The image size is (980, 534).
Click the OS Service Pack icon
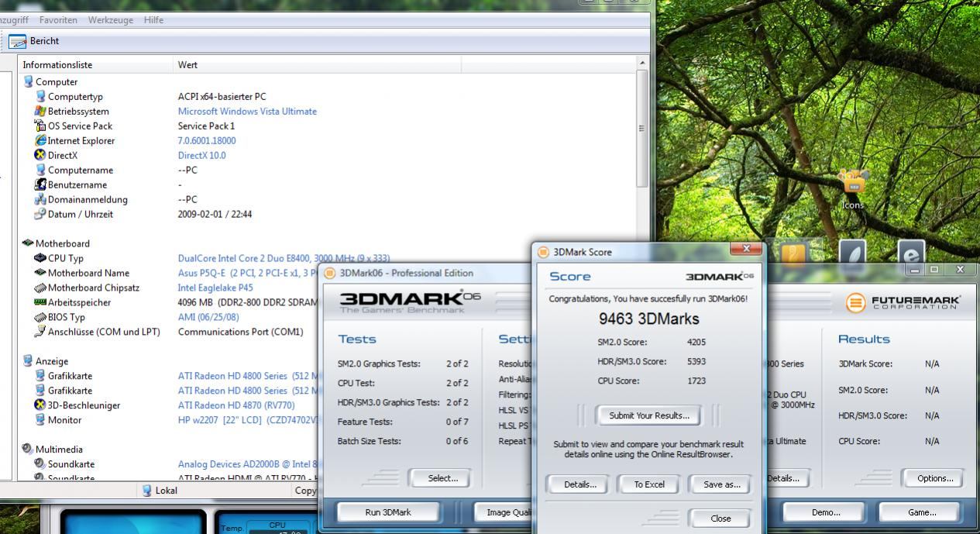coord(41,126)
